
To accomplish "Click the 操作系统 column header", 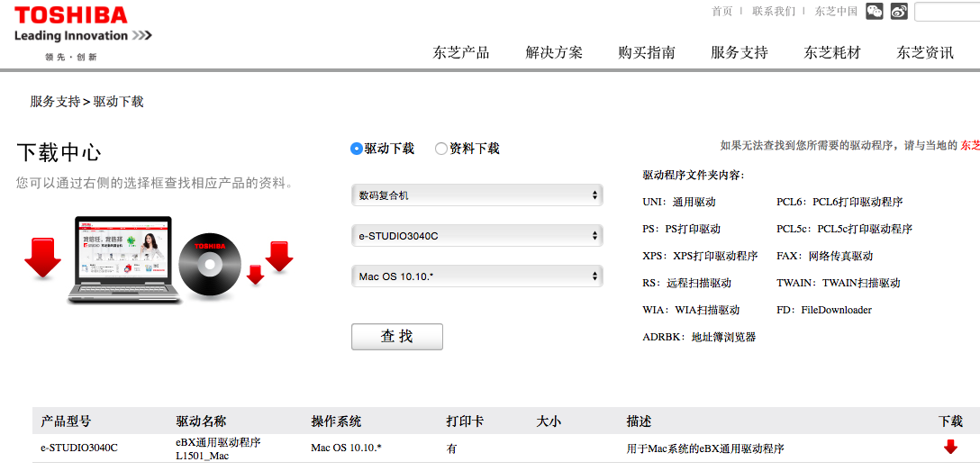I will click(x=336, y=421).
